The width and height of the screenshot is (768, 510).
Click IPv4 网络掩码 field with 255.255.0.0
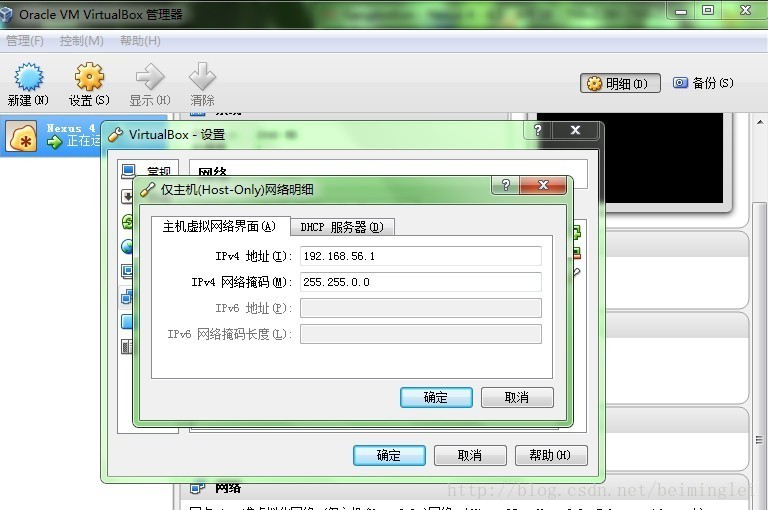pos(421,282)
